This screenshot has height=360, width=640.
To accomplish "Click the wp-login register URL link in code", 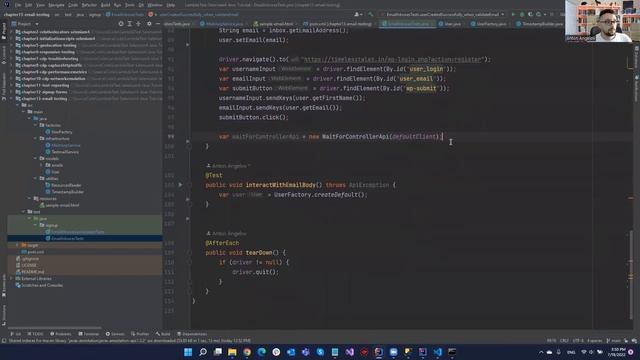I will pyautogui.click(x=393, y=60).
